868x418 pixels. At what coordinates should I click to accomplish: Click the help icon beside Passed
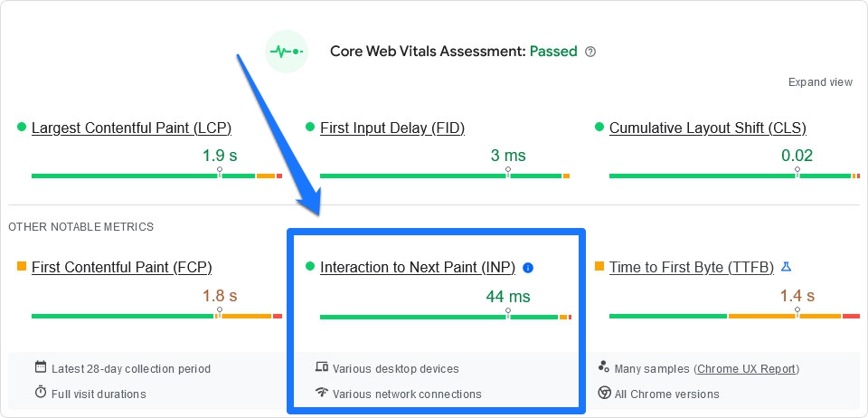pos(590,52)
